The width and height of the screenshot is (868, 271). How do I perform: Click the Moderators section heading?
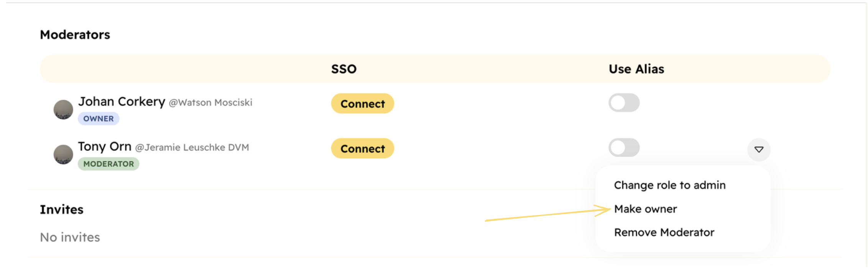[75, 35]
